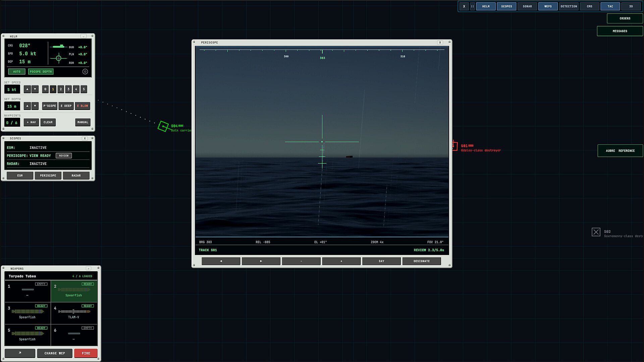Switch to the 3D view tab
644x362 pixels.
tap(631, 6)
